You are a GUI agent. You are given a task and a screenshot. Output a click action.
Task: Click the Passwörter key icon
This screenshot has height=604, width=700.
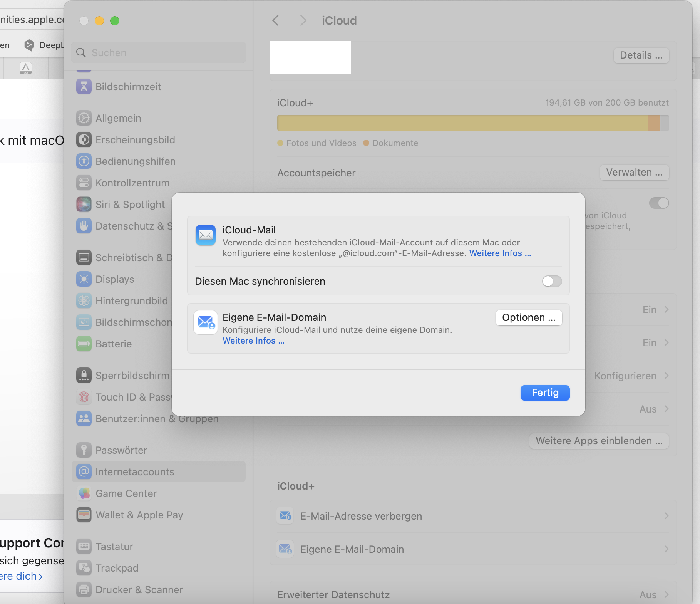click(x=84, y=450)
